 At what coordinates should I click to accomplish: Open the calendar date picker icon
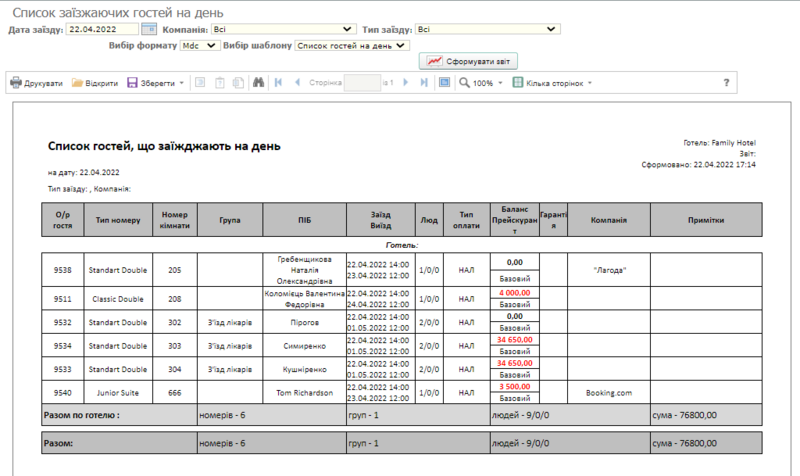click(x=149, y=30)
